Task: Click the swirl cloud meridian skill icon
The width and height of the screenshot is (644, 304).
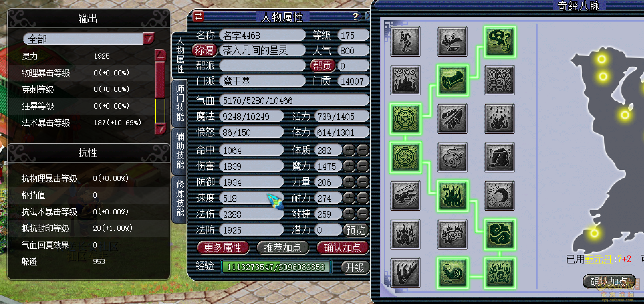Action: 452,157
